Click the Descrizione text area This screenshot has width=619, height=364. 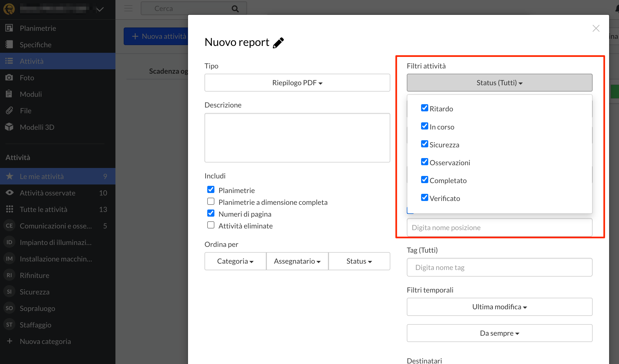tap(297, 138)
